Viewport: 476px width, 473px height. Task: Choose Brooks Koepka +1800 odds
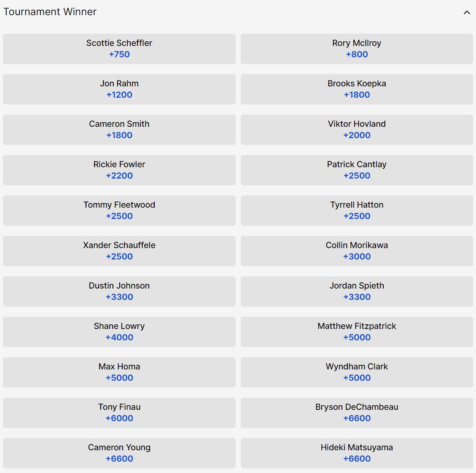357,89
